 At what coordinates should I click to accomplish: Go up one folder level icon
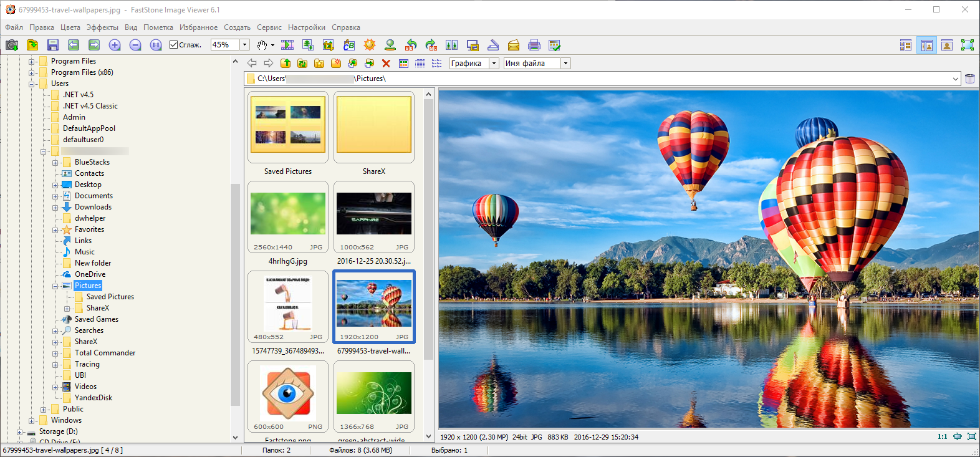pos(286,63)
